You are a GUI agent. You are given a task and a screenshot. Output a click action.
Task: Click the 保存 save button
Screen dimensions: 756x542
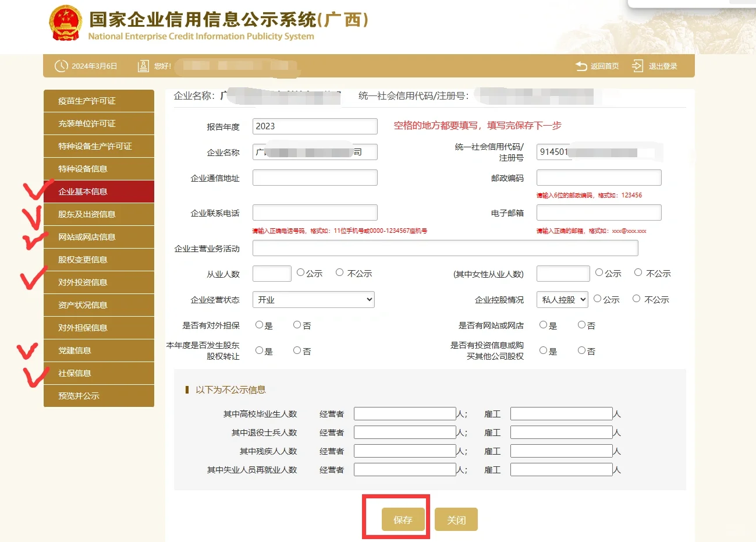click(x=403, y=520)
